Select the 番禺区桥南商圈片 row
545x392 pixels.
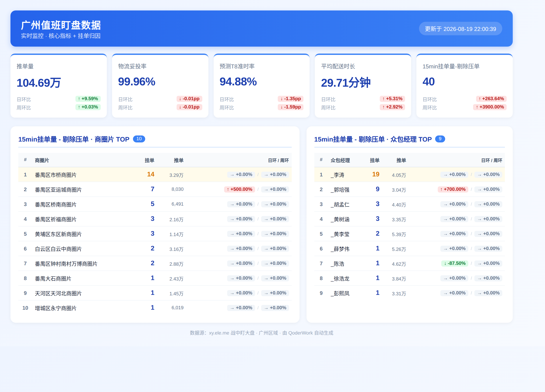[x=155, y=204]
